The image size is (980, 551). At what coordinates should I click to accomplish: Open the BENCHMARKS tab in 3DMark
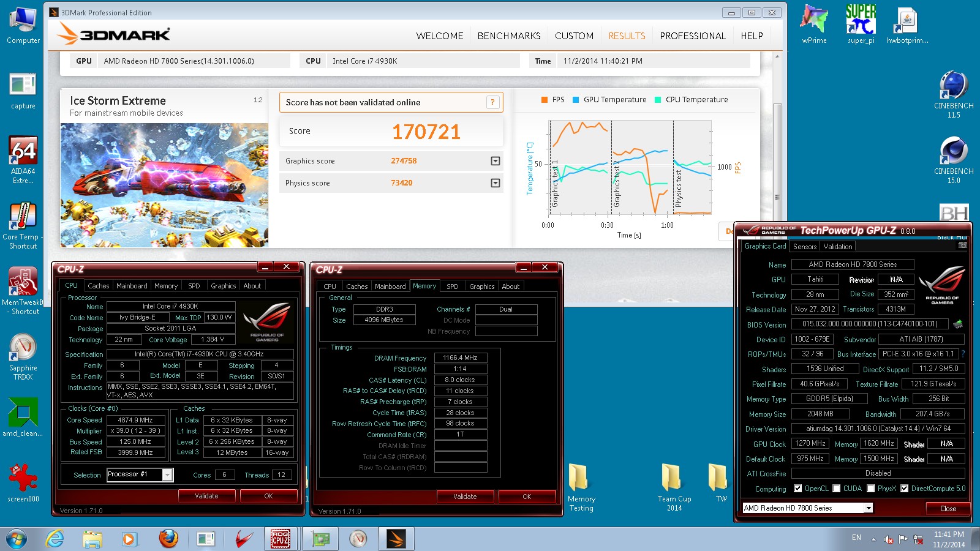click(x=509, y=36)
